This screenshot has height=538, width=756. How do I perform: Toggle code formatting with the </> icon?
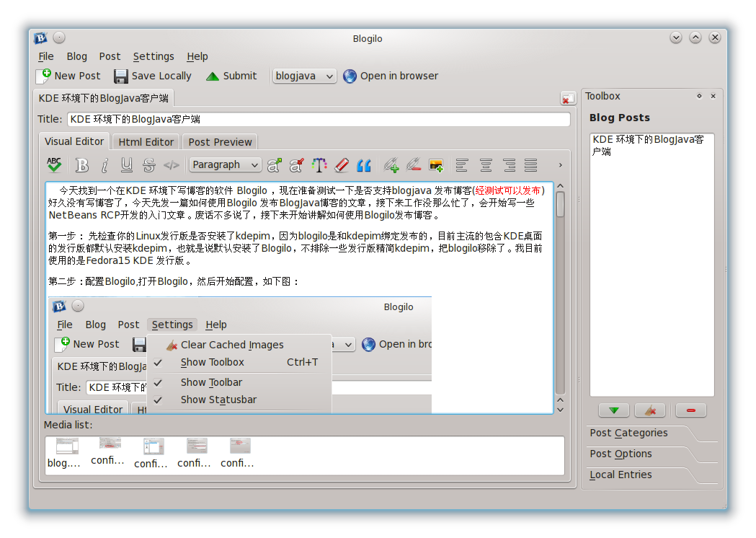click(x=171, y=165)
